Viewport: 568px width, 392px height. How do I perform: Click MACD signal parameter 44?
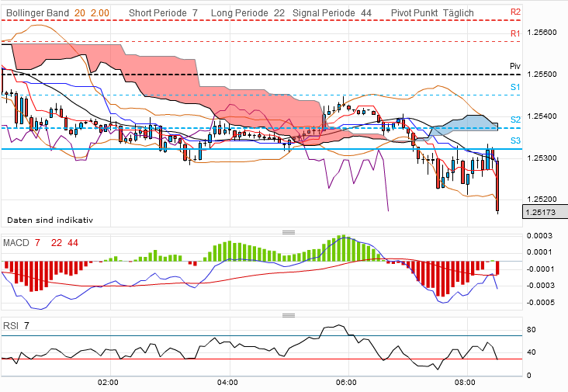pyautogui.click(x=73, y=243)
